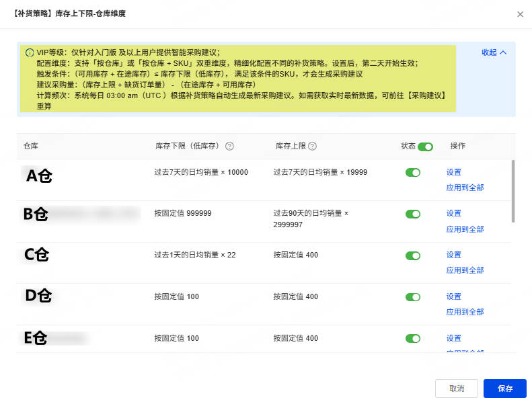Click help icon beside 库存上限 header
The width and height of the screenshot is (532, 404).
coord(313,146)
